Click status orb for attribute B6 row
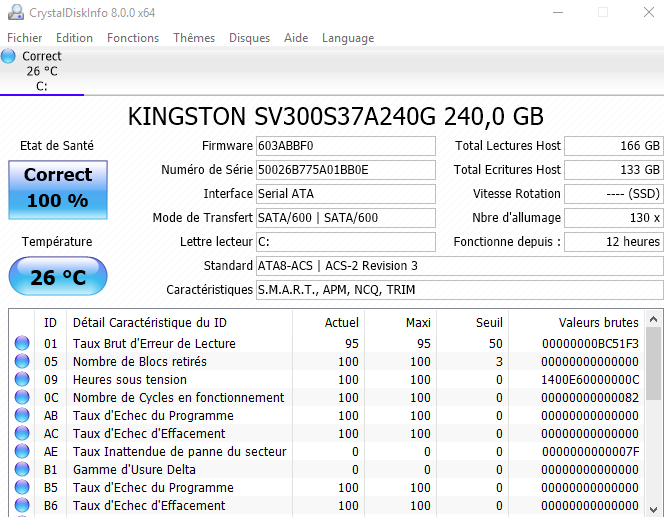Image resolution: width=664 pixels, height=517 pixels. click(22, 506)
